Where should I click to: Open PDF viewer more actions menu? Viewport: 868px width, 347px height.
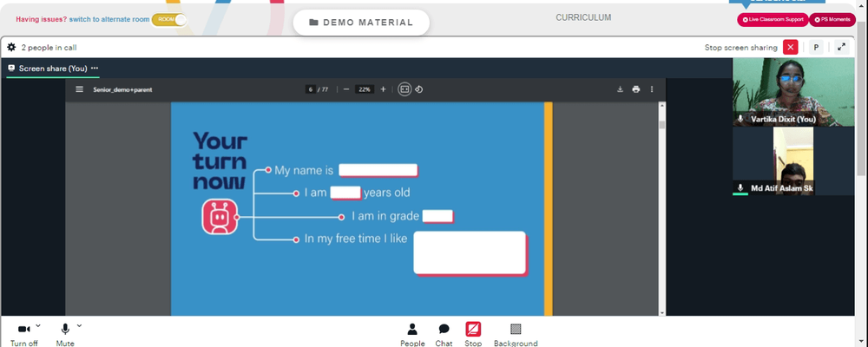(x=652, y=89)
